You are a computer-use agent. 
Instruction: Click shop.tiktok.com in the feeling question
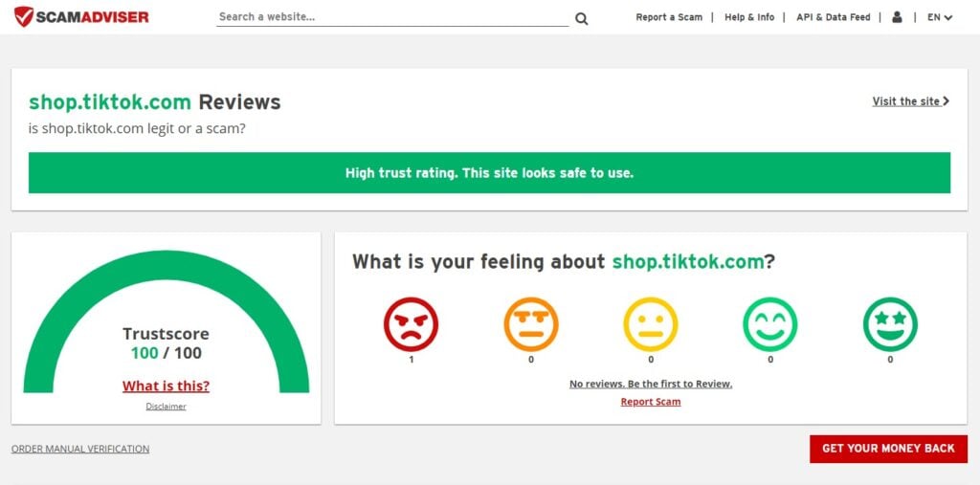tap(688, 261)
